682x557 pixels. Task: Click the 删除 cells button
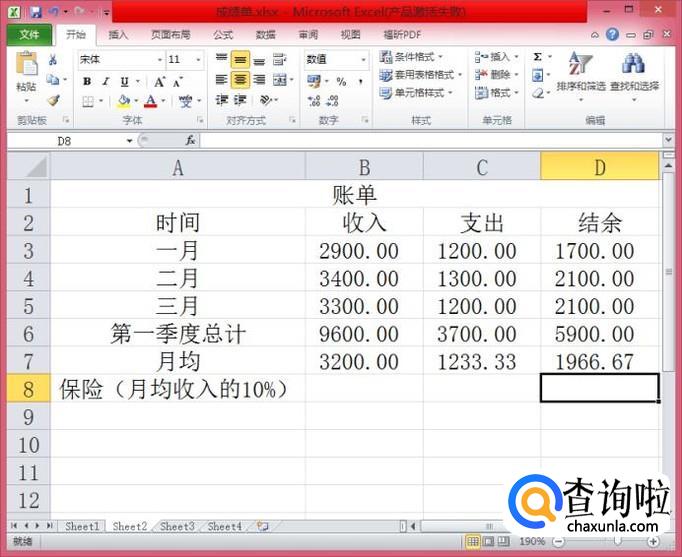tap(497, 75)
